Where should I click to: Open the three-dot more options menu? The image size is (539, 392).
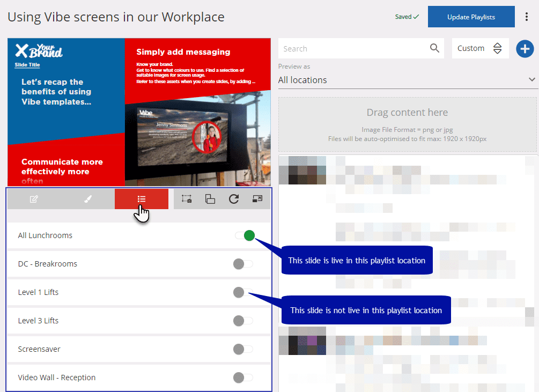click(526, 17)
